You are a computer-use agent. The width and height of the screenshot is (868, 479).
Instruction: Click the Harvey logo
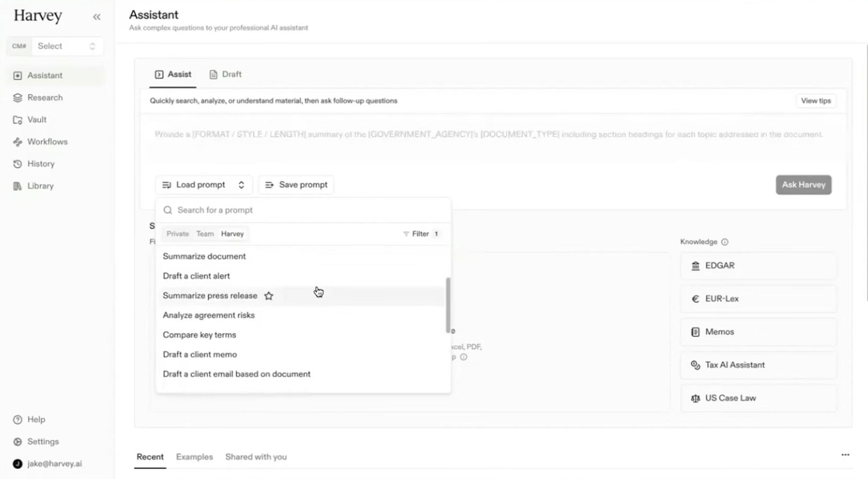[38, 16]
